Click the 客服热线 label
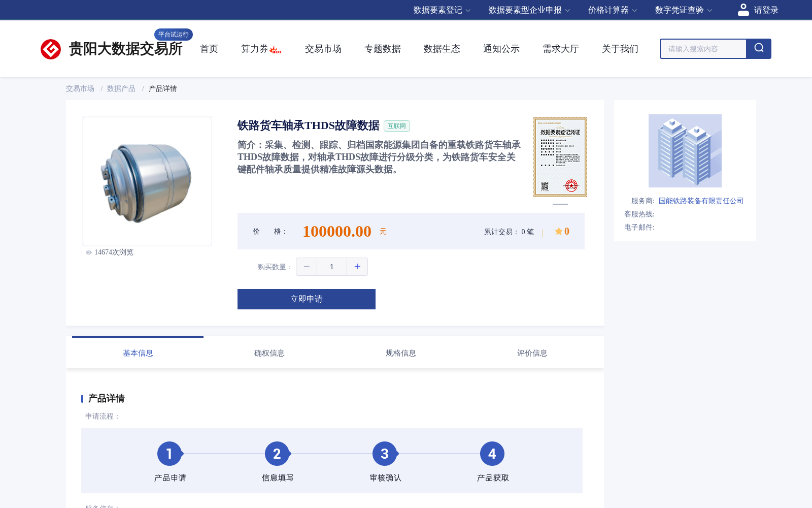The width and height of the screenshot is (812, 508). pyautogui.click(x=639, y=214)
